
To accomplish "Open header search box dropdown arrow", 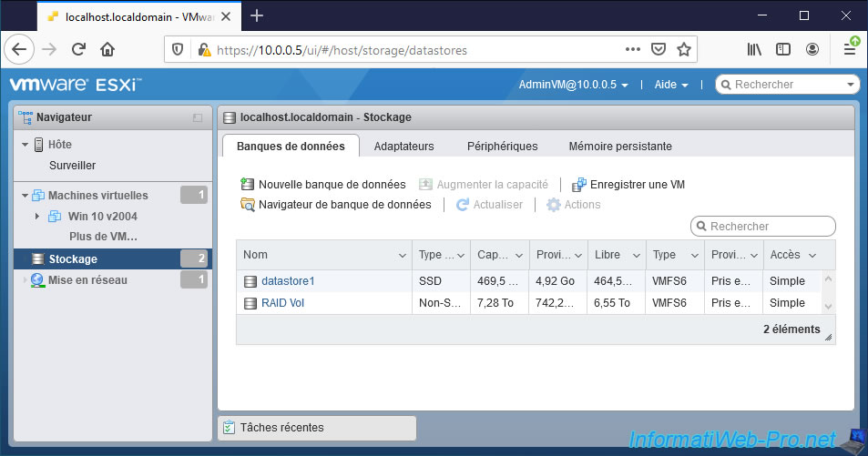I will pos(851,85).
